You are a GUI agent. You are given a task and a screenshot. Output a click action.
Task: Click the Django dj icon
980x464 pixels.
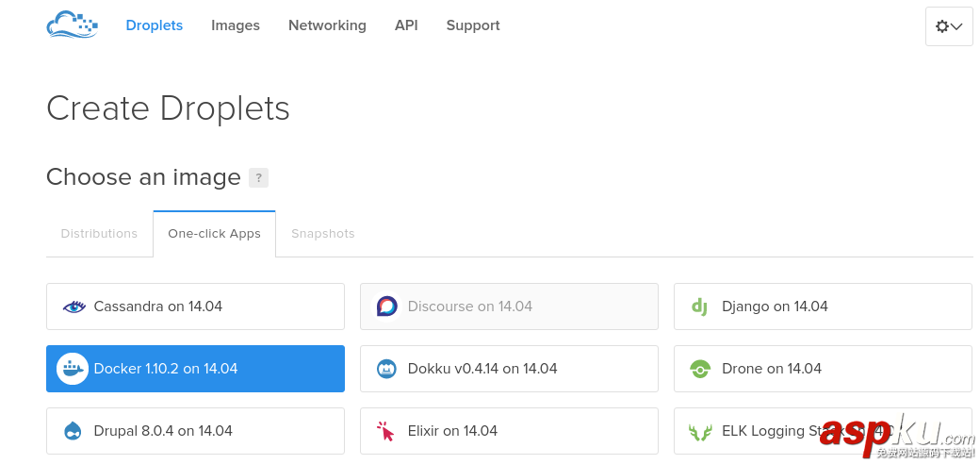[x=699, y=307]
